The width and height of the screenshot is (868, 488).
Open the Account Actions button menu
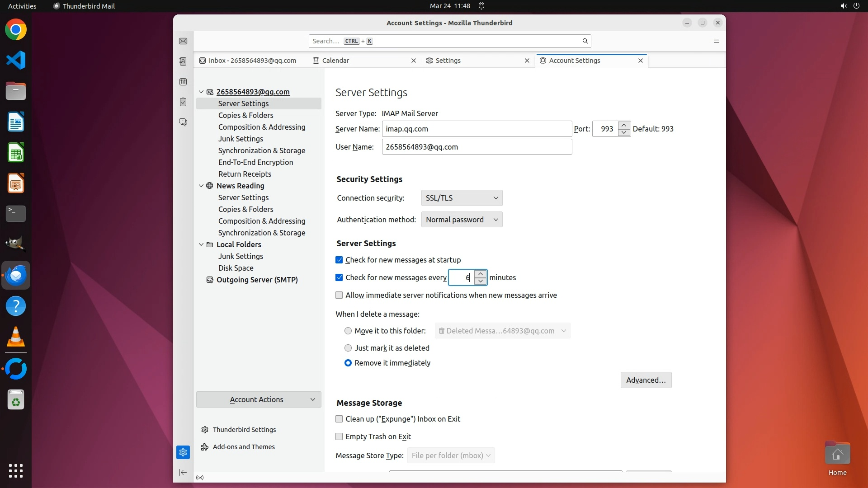pos(258,399)
